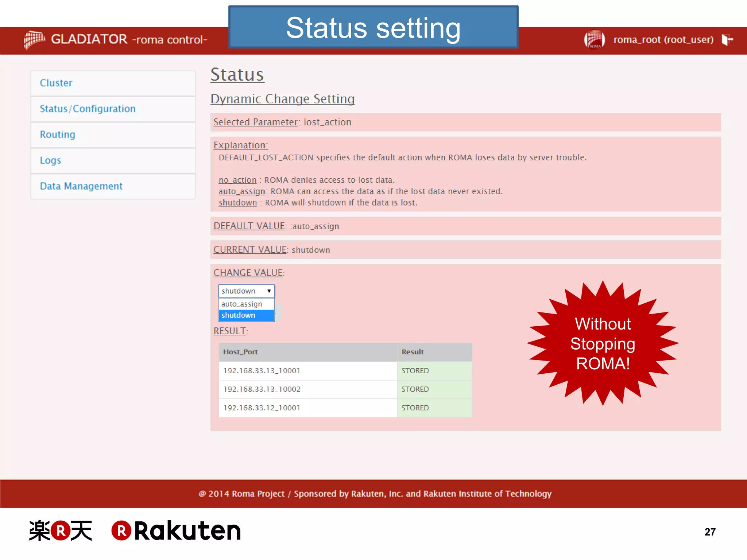Image resolution: width=747 pixels, height=560 pixels.
Task: Click the GLADIATOR -roma control- title
Action: [129, 39]
